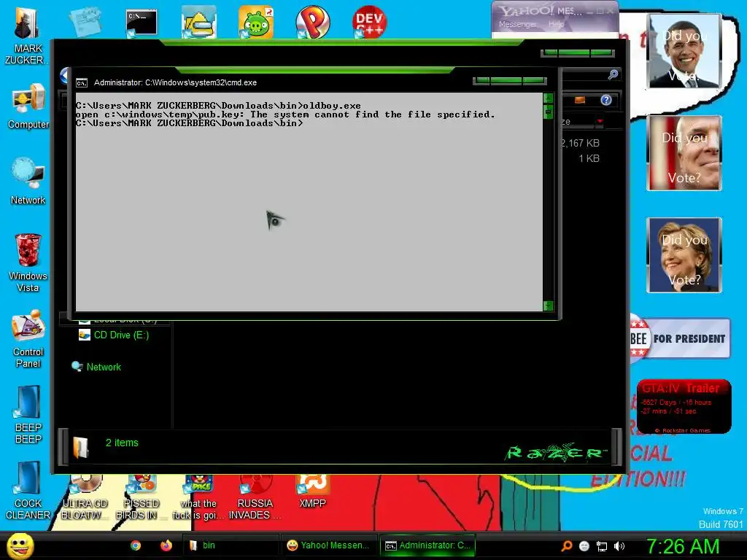Click the '2 items' status text in Explorer
The image size is (747, 560).
(x=122, y=443)
